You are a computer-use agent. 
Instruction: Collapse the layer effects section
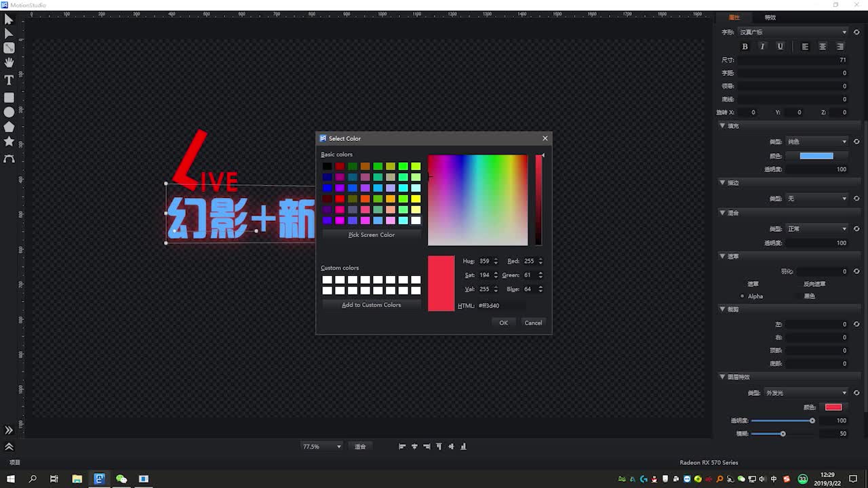(723, 377)
